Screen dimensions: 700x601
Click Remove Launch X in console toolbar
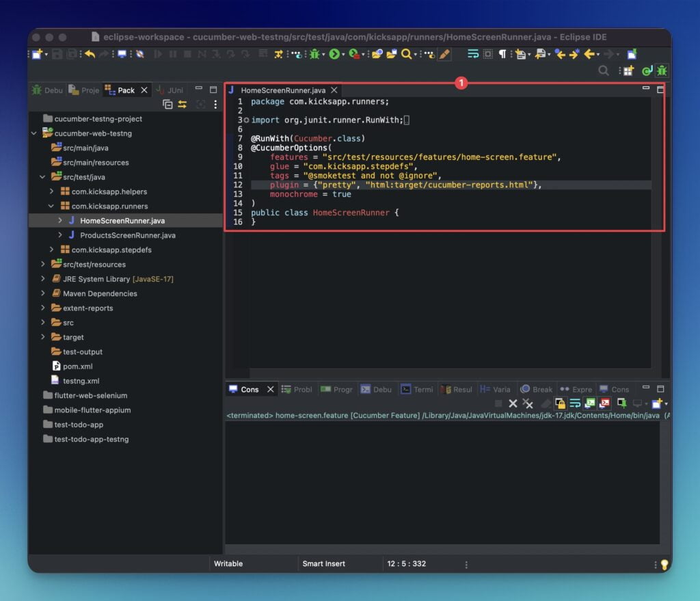(513, 403)
